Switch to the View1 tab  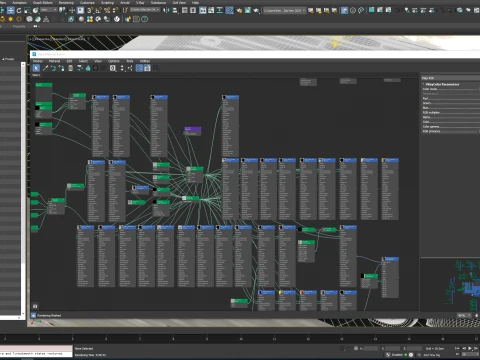pos(36,75)
